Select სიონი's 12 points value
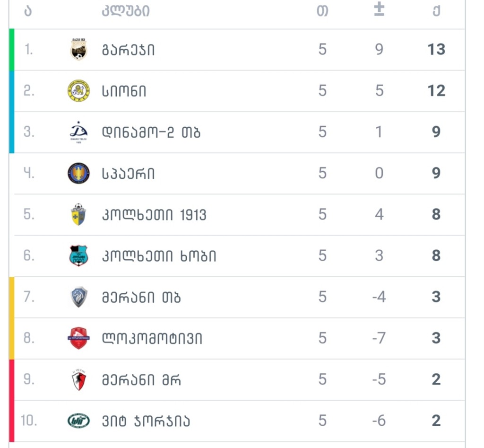This screenshot has height=448, width=484. [436, 91]
